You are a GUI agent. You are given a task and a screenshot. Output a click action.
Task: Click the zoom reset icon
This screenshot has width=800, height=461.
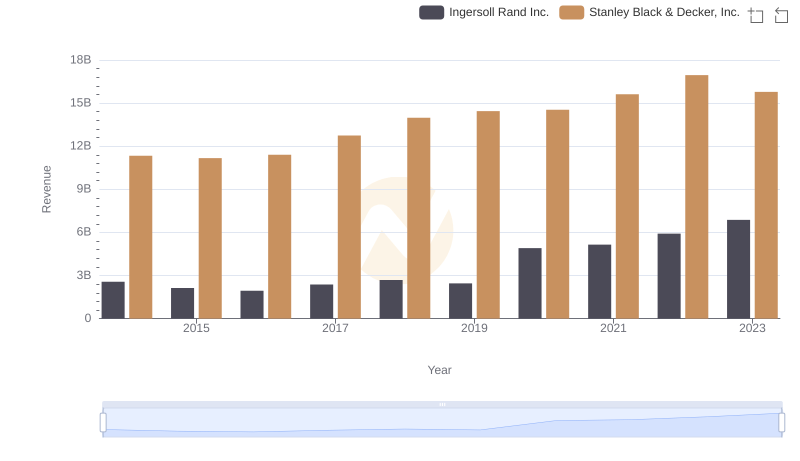point(781,15)
